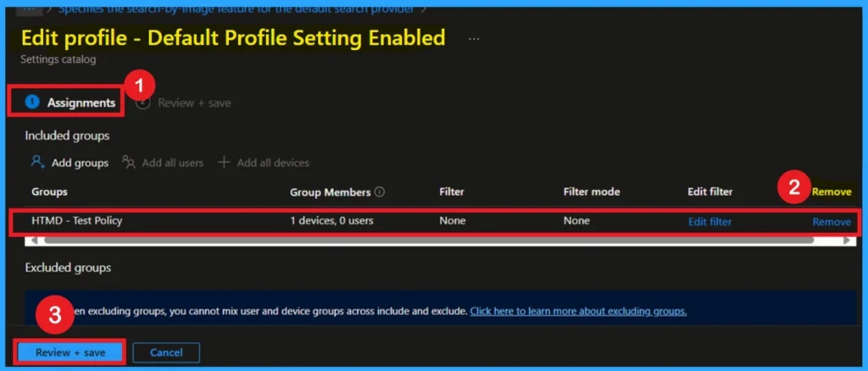Screen dimensions: 868x371
Task: Click the Filter column header
Action: [x=452, y=192]
